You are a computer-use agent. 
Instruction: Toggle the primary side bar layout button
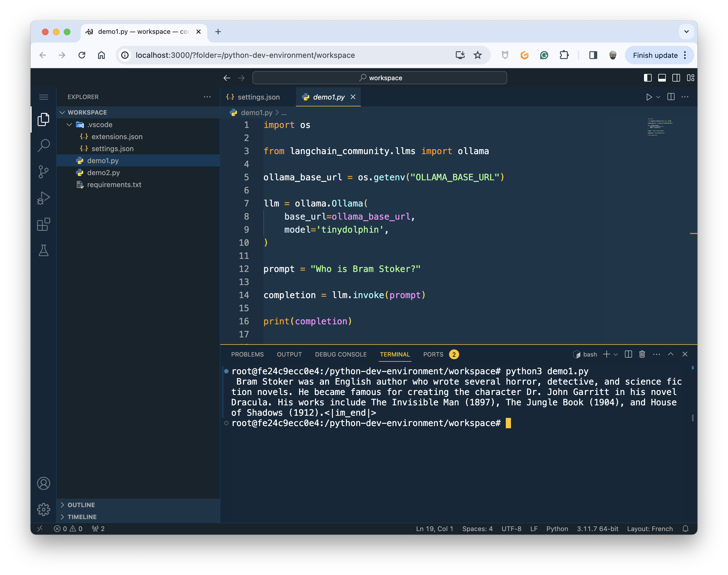tap(648, 78)
